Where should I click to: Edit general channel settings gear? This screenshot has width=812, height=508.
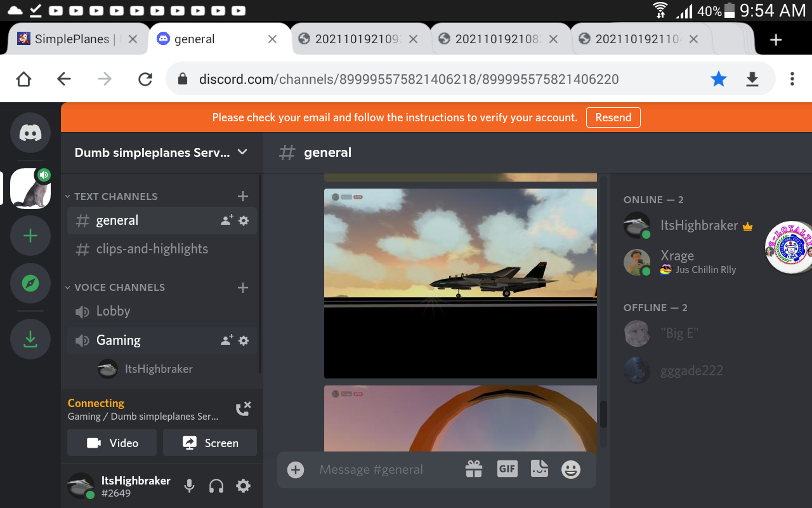[x=244, y=220]
